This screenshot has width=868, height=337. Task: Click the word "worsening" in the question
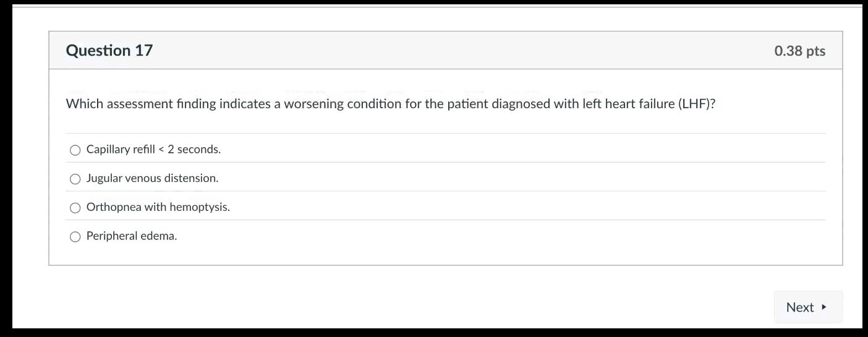pos(313,104)
